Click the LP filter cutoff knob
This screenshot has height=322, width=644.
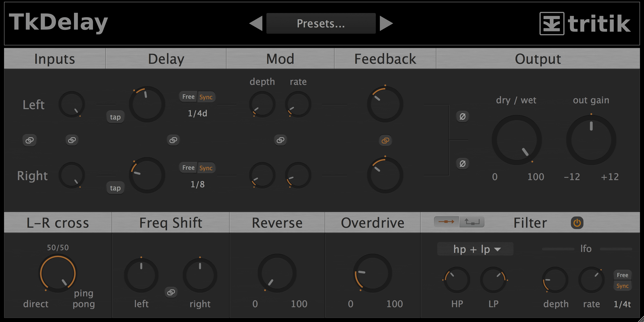(493, 280)
